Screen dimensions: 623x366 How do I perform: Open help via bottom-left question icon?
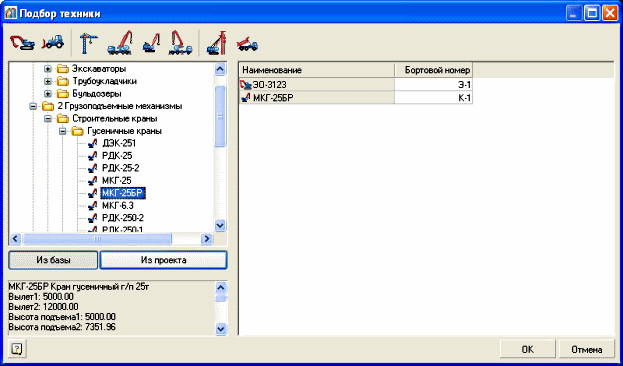[16, 349]
